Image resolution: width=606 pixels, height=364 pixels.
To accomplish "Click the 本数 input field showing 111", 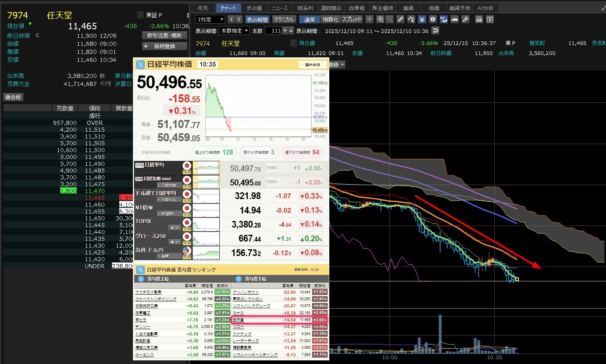I will (273, 31).
